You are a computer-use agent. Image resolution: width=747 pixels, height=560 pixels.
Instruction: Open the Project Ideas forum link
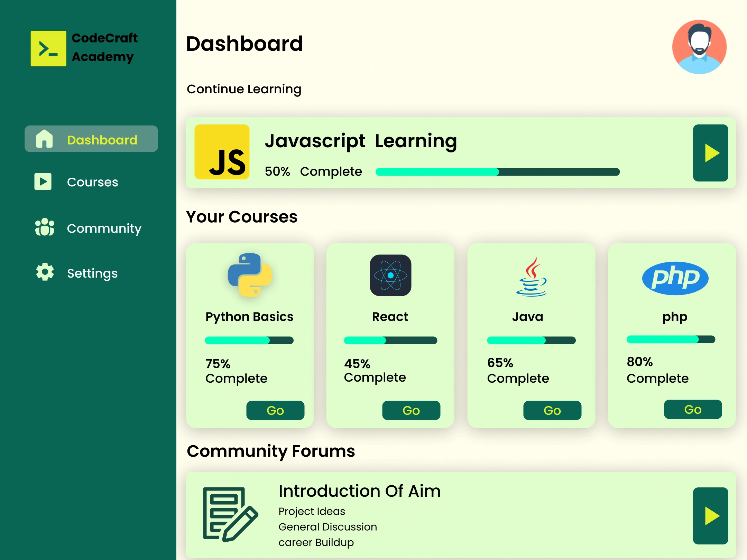pos(312,511)
